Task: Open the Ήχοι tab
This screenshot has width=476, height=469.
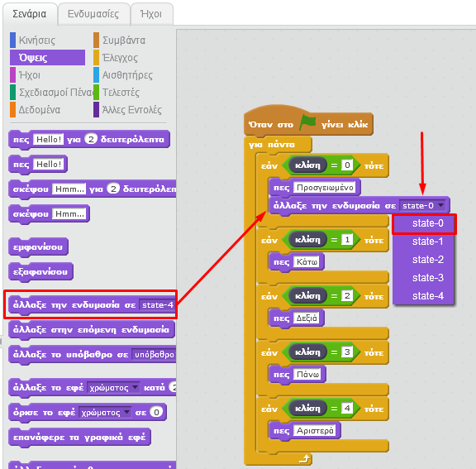Action: pos(151,14)
